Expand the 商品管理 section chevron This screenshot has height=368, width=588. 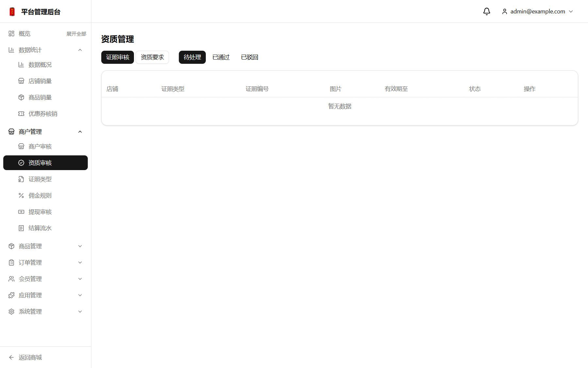point(80,246)
